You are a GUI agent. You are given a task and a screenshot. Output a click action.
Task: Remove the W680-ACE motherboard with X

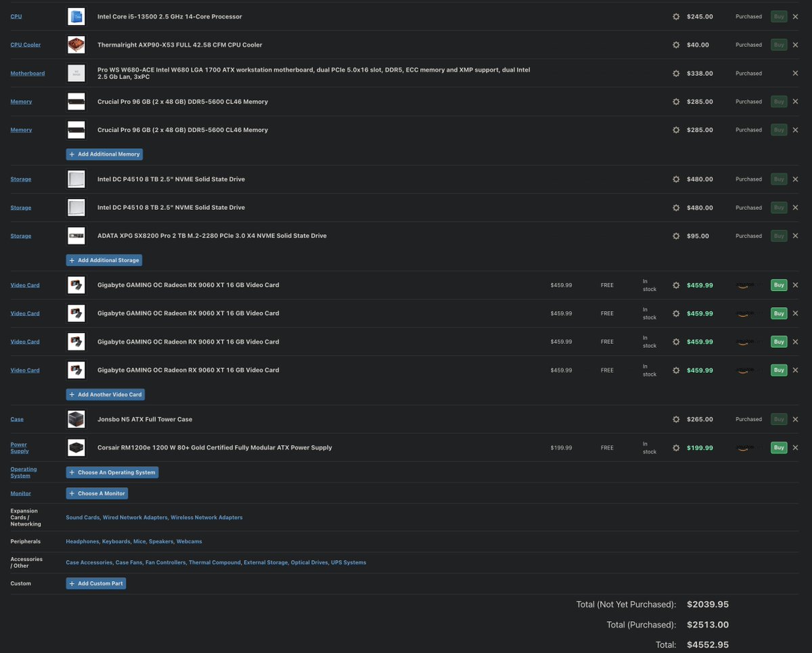pyautogui.click(x=795, y=73)
